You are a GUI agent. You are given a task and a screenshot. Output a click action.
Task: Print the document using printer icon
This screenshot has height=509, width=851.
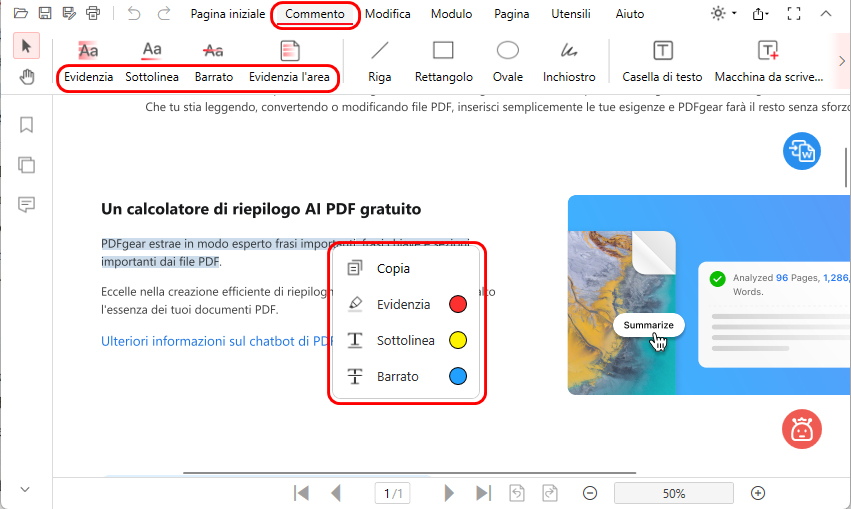[93, 14]
